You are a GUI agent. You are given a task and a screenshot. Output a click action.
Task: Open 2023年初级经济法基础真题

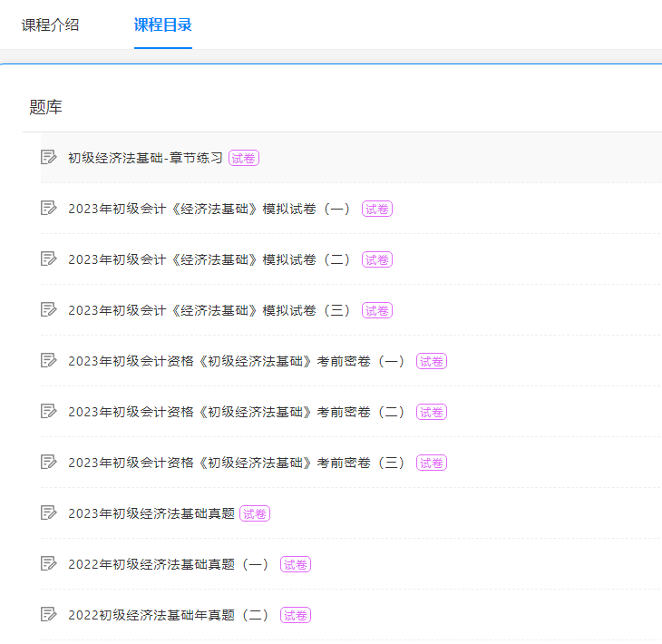click(x=151, y=513)
